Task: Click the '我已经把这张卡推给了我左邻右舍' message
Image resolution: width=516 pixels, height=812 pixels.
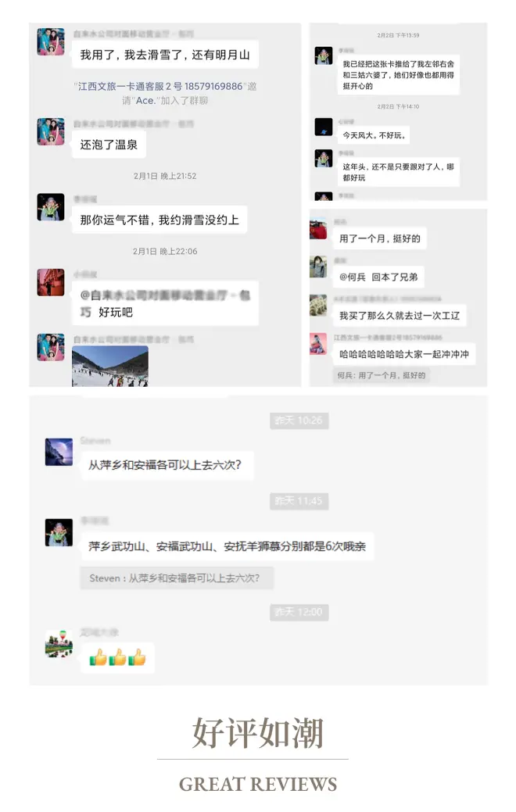Action: point(398,75)
